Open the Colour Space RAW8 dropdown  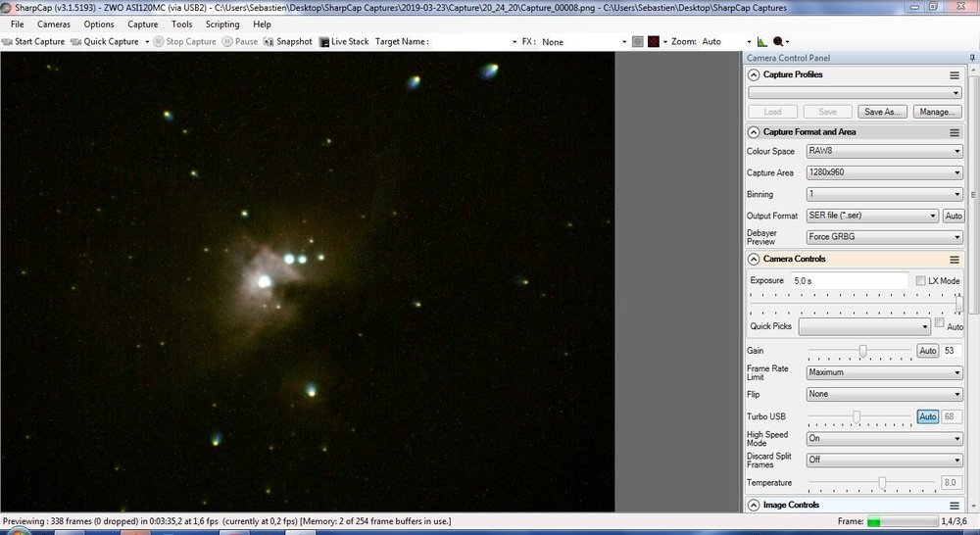click(x=884, y=151)
